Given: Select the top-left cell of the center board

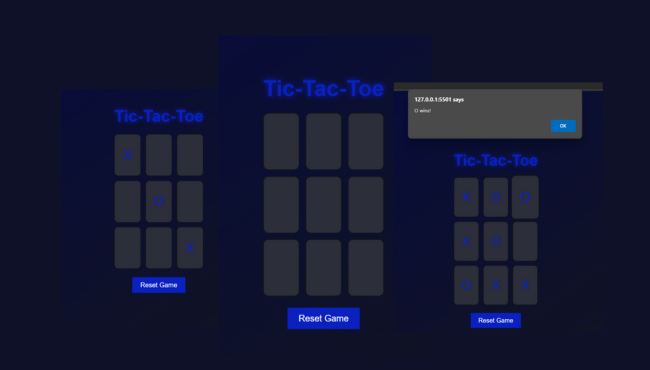Looking at the screenshot, I should (x=281, y=141).
